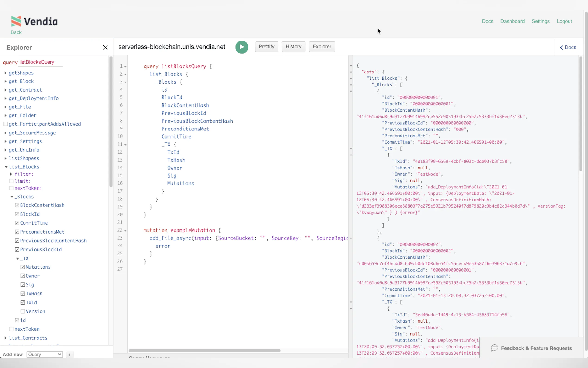Fold line 11 _TX block in the editor
588x368 pixels.
(x=125, y=145)
